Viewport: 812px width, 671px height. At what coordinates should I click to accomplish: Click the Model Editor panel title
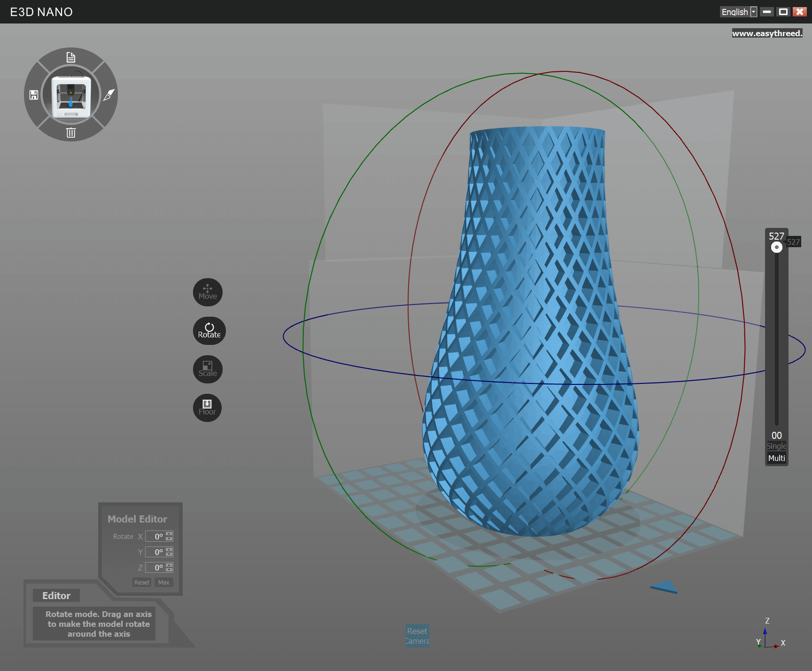137,519
